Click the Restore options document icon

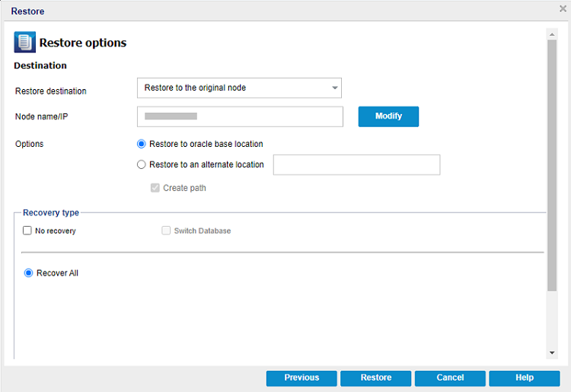(x=25, y=43)
